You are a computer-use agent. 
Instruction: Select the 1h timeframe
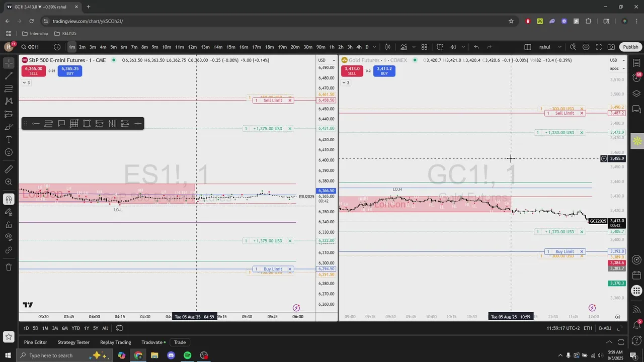coord(332,47)
